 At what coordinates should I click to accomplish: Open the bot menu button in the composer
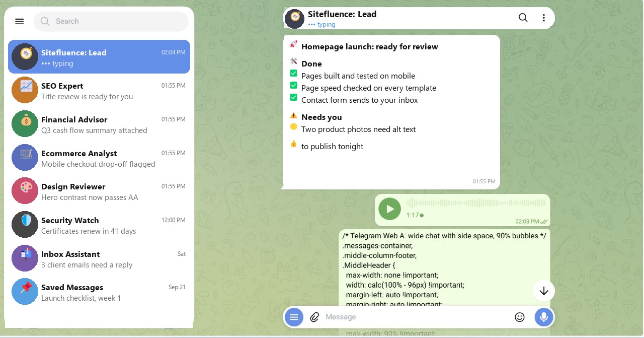tap(294, 317)
